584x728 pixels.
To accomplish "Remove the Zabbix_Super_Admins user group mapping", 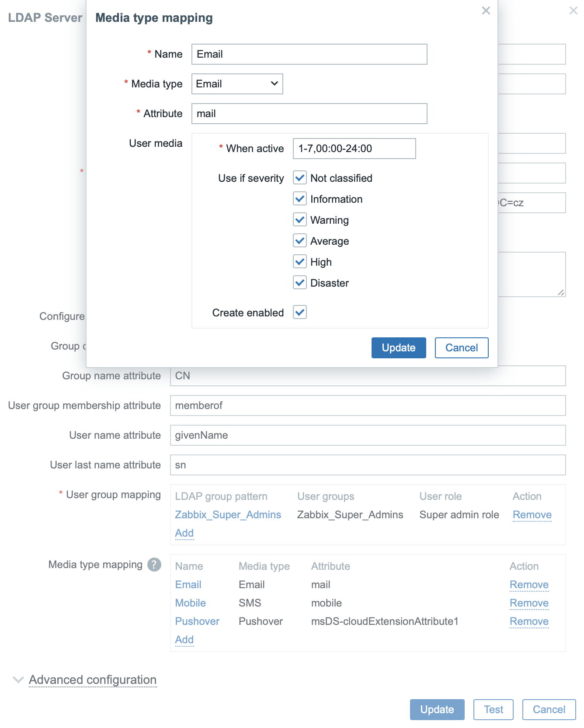I will (x=532, y=515).
